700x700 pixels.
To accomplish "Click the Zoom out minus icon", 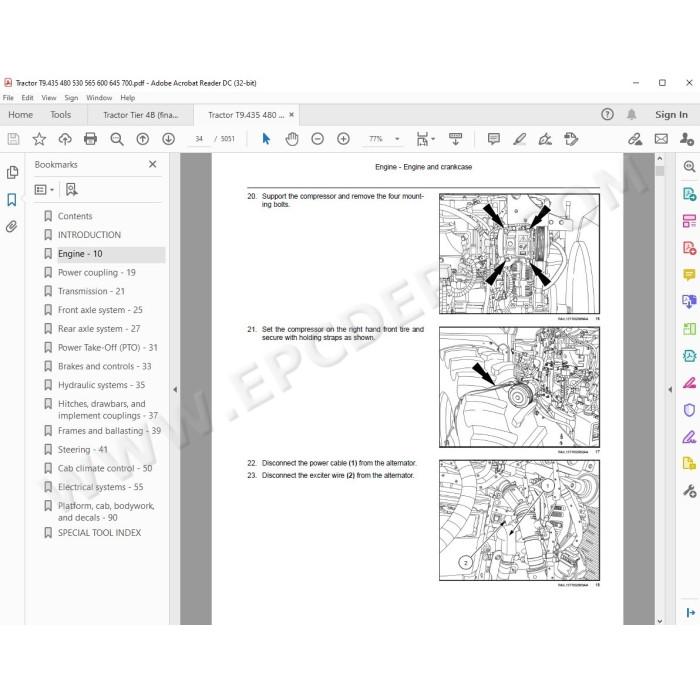I will 317,139.
